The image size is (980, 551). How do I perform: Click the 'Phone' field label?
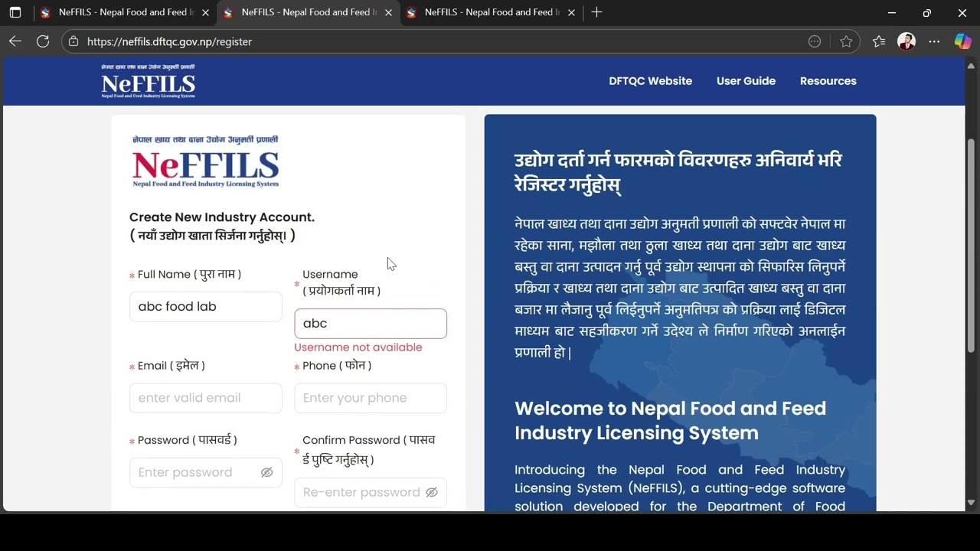click(x=337, y=366)
